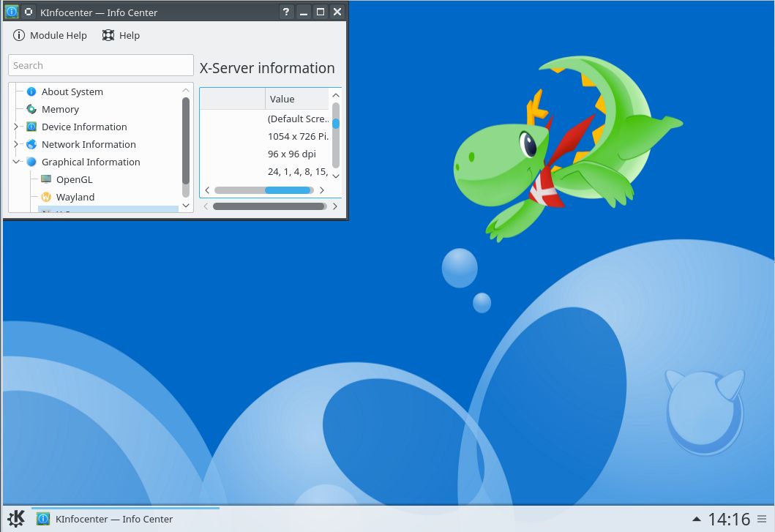Click the table's vertical scroll-down arrow
The image size is (775, 532).
tap(336, 176)
